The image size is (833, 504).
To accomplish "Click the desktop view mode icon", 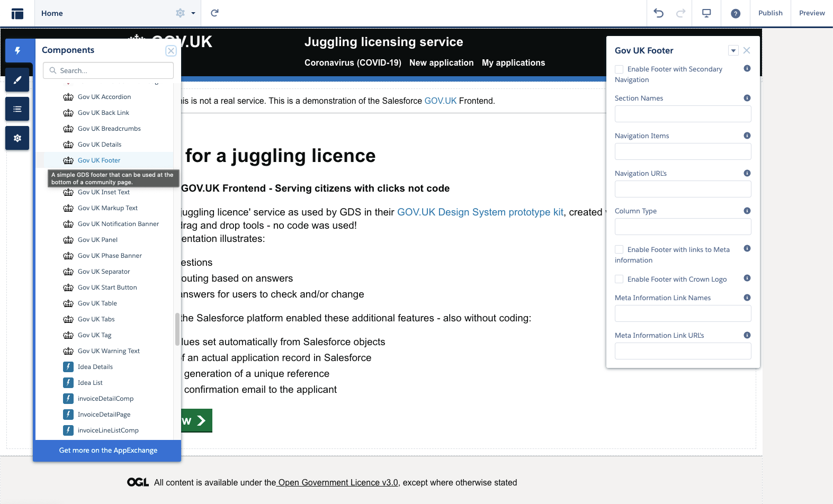I will (x=706, y=13).
